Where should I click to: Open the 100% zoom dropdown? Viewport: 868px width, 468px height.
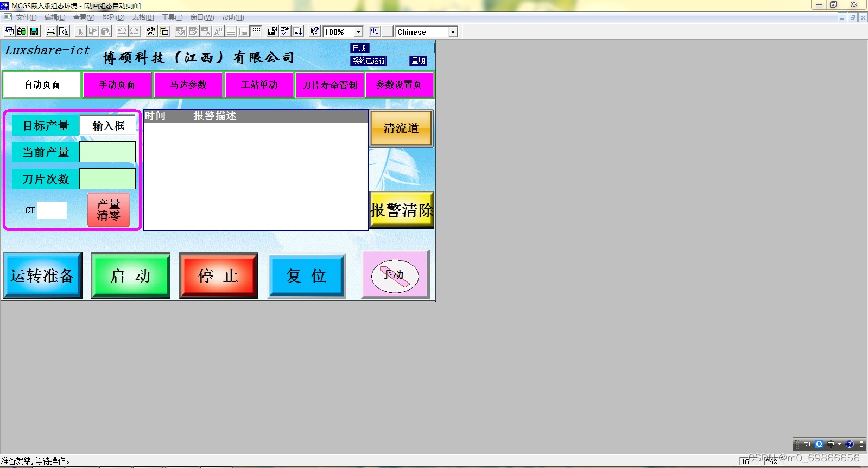[x=358, y=32]
